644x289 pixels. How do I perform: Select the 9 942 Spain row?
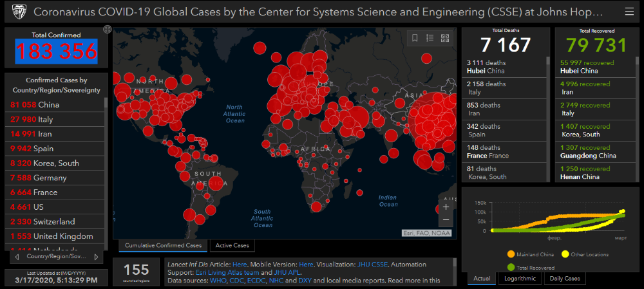[x=55, y=149]
